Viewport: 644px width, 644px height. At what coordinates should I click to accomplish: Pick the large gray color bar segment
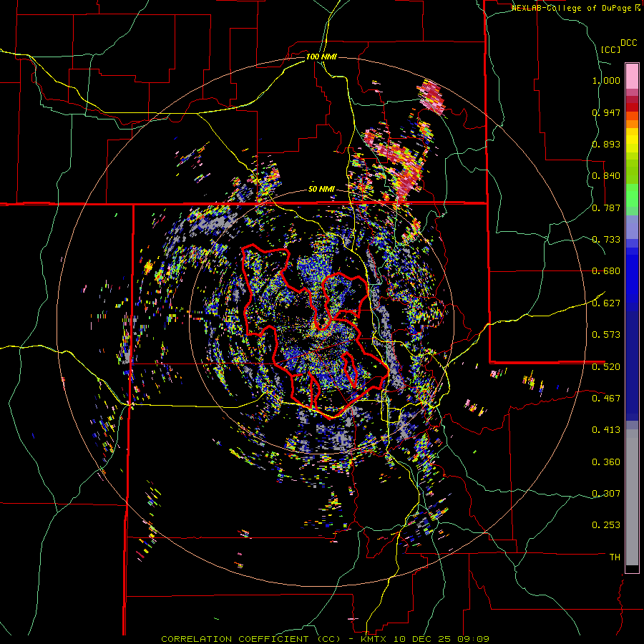pos(632,497)
